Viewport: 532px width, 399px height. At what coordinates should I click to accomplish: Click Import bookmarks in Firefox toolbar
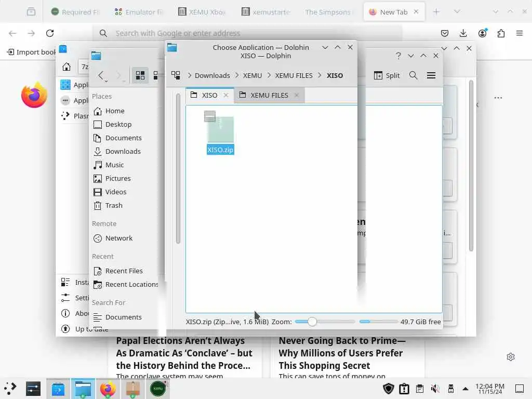(31, 52)
